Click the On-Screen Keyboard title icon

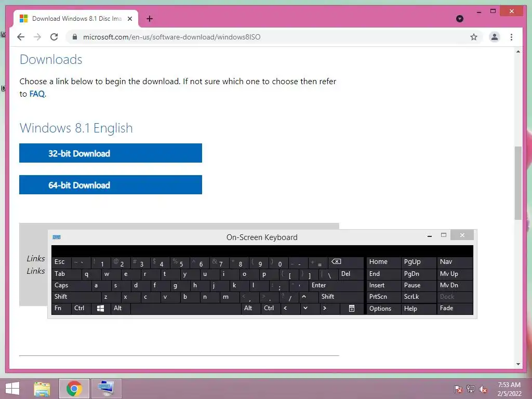[57, 237]
